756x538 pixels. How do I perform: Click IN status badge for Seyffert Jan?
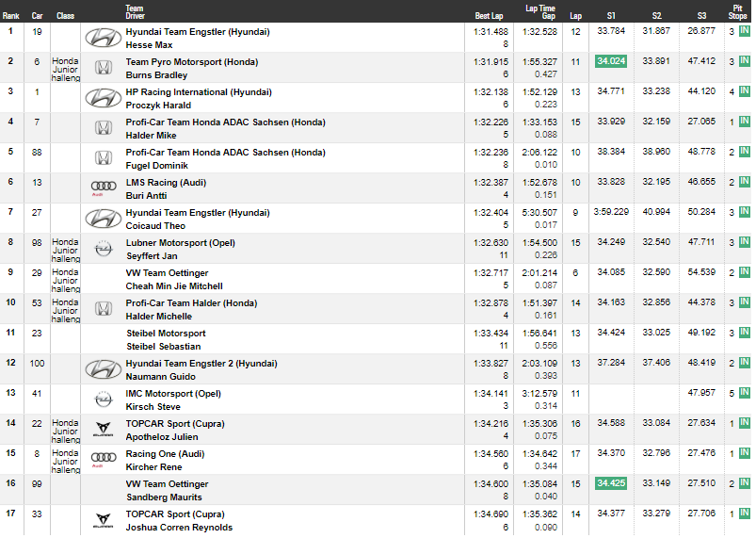[745, 242]
